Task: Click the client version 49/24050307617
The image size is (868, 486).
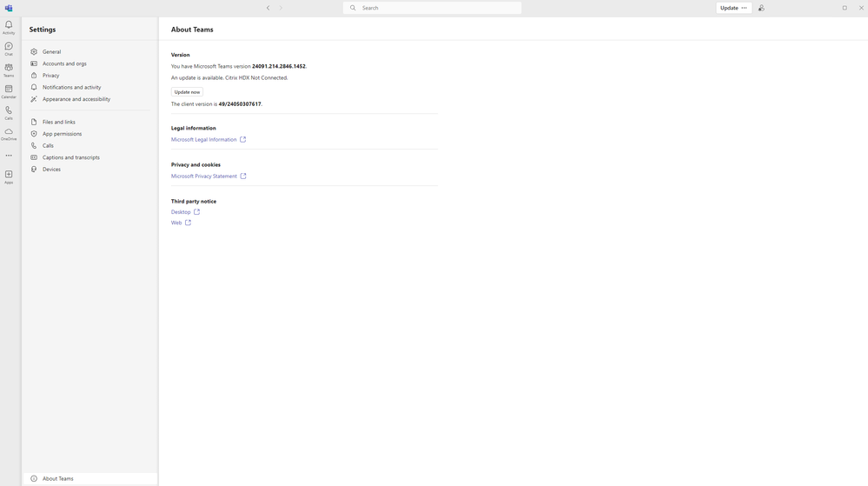Action: point(240,104)
